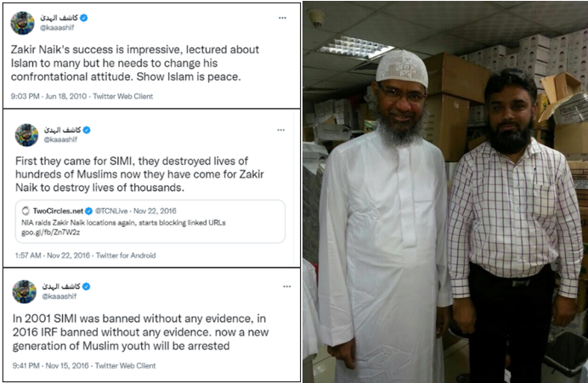
Task: Open the quoted TwoCircles.net tweet card
Action: click(x=150, y=222)
